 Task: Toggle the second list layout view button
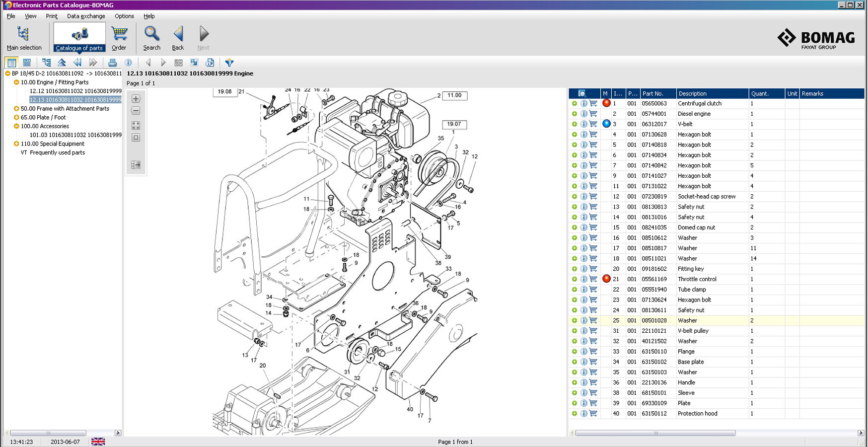pyautogui.click(x=27, y=63)
